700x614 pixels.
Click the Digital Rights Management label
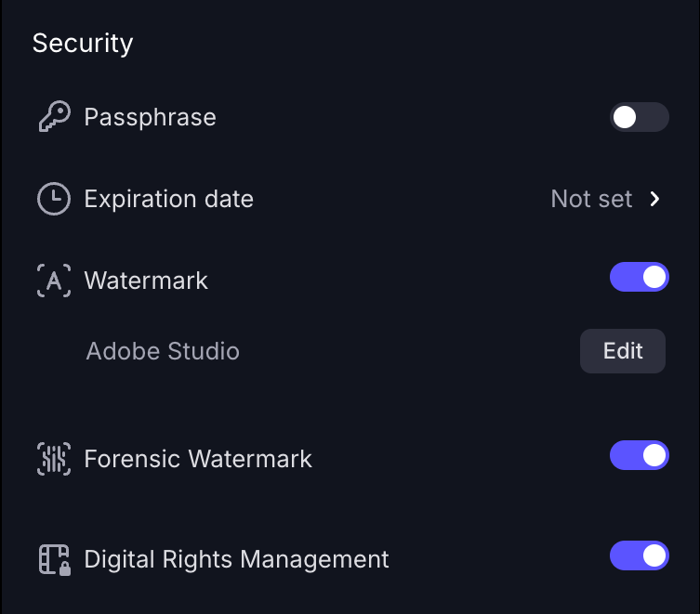(236, 559)
